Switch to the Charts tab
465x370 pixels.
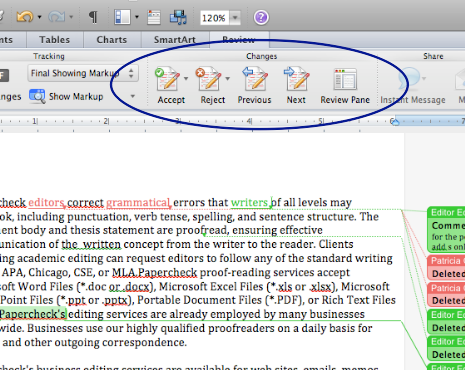[x=112, y=40]
